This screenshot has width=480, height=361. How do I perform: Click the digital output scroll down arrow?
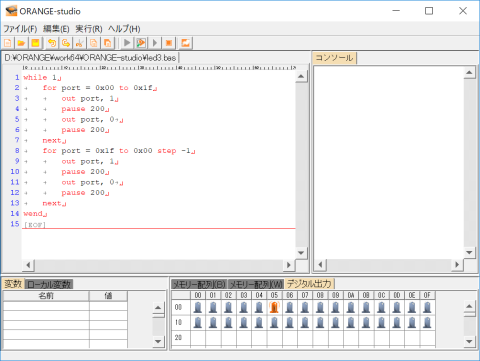[x=469, y=341]
